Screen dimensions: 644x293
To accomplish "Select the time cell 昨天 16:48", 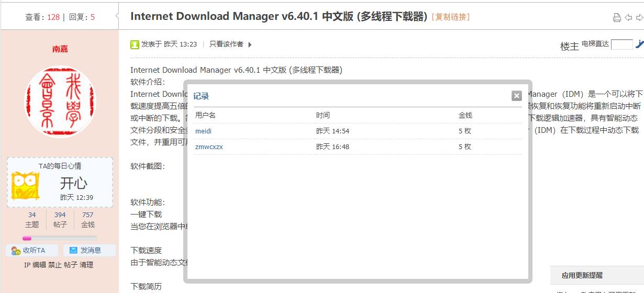I will click(x=332, y=146).
